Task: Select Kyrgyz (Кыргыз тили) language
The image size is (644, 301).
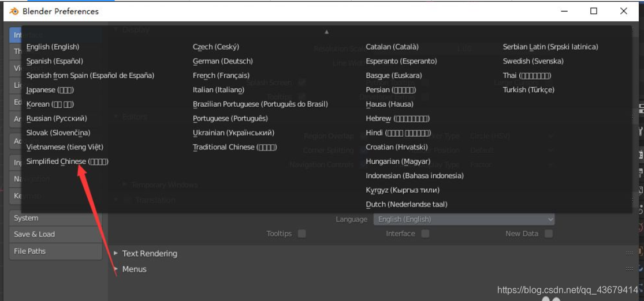Action: 403,190
